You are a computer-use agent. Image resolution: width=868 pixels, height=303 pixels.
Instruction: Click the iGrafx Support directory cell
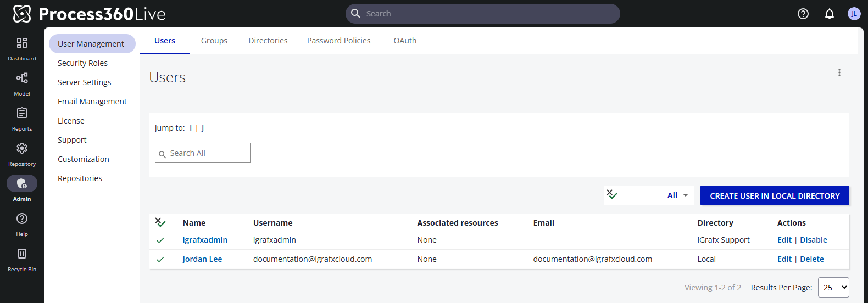click(724, 240)
